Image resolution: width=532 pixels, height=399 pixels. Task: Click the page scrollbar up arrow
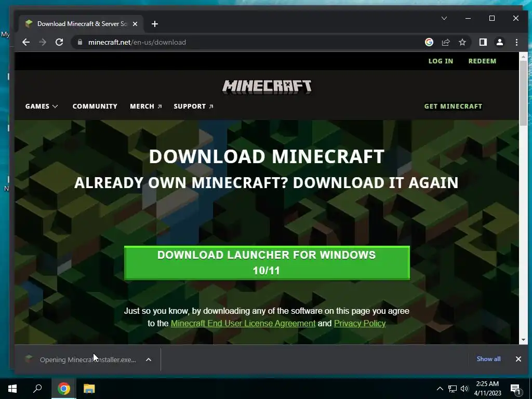(523, 56)
